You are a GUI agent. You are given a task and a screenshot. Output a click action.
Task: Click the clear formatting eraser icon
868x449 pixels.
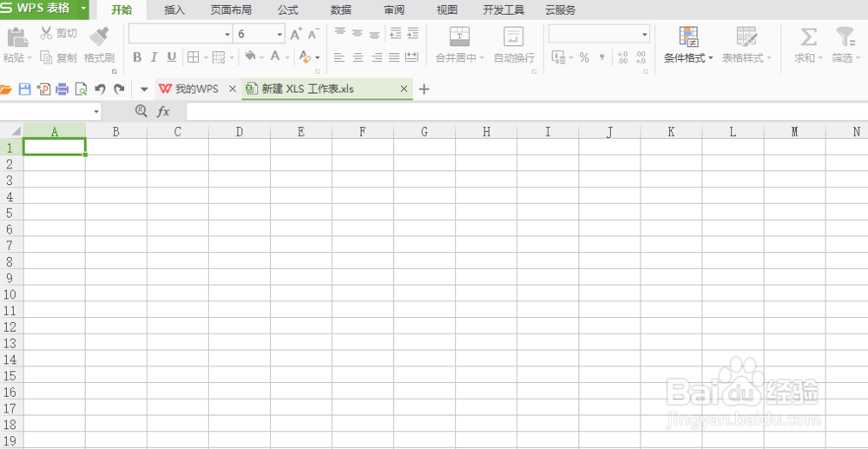305,56
